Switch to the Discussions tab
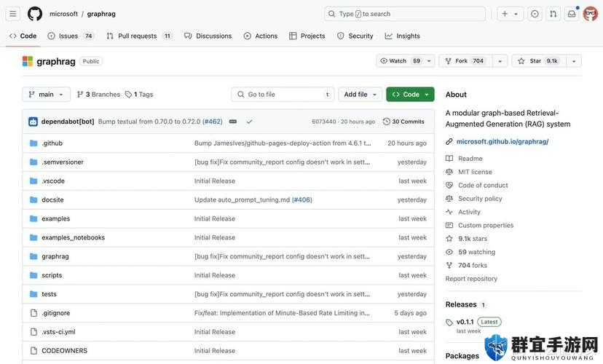The height and width of the screenshot is (364, 603). (x=208, y=36)
